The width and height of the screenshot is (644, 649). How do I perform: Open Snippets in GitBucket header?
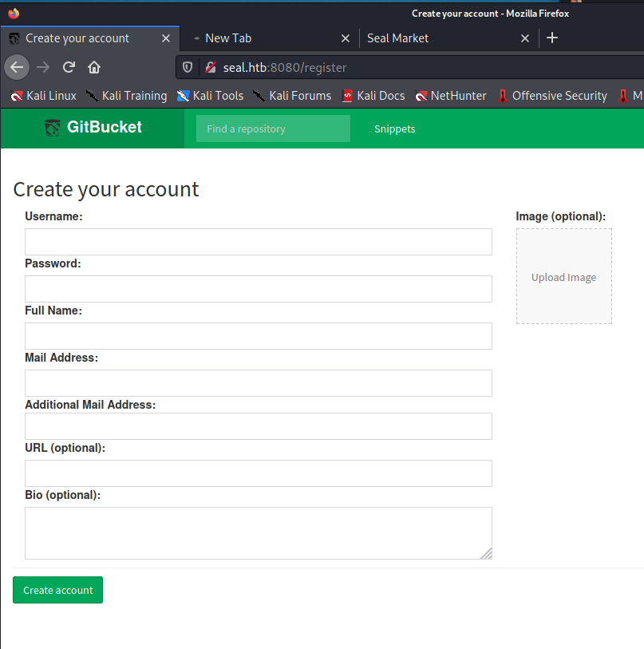394,129
